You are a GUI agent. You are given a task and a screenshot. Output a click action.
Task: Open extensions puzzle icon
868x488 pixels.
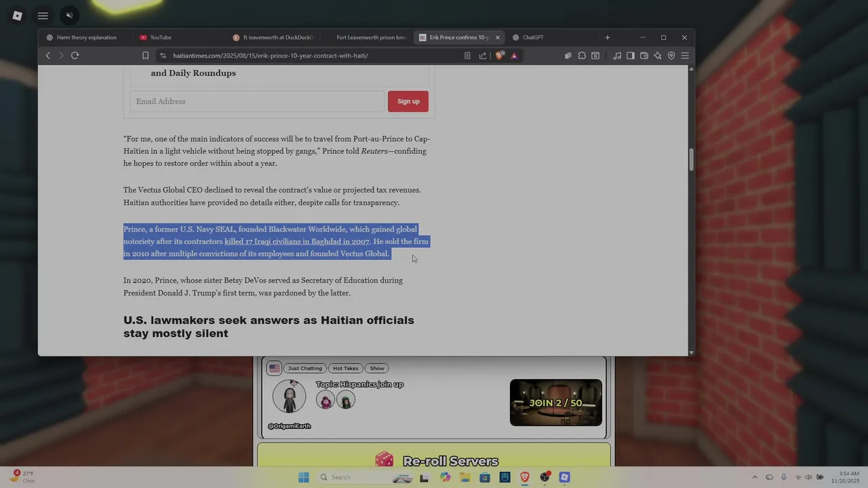[x=582, y=56]
